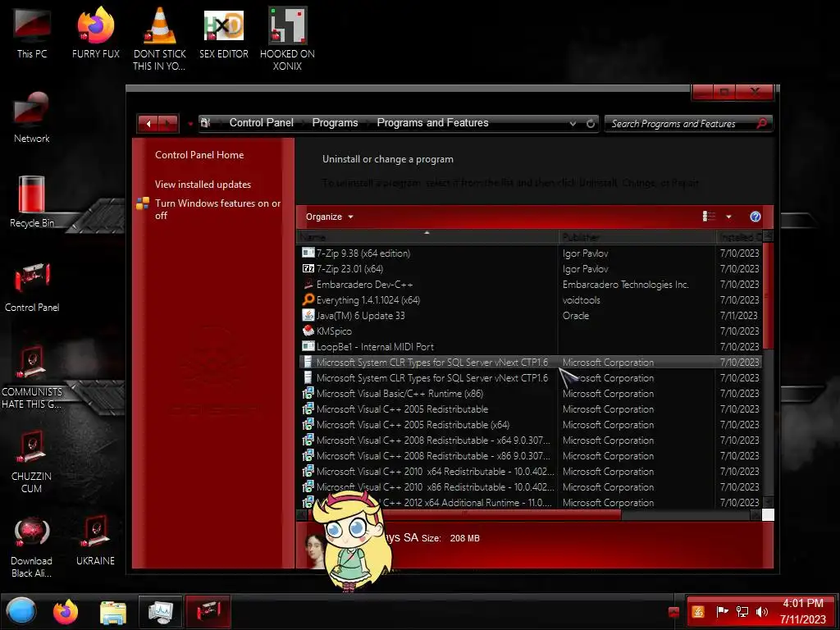Click the help question mark icon
Image resolution: width=840 pixels, height=630 pixels.
pos(756,217)
